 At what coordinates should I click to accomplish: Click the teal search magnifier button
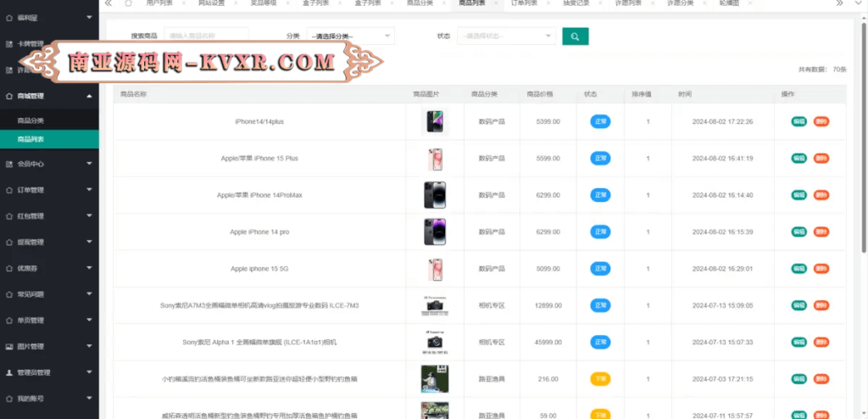click(575, 36)
